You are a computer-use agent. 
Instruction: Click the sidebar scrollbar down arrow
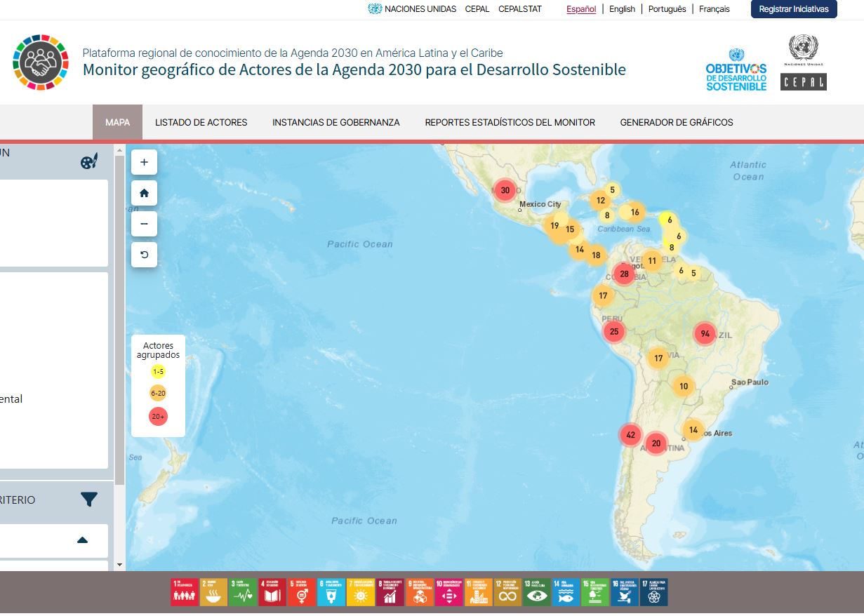point(119,565)
